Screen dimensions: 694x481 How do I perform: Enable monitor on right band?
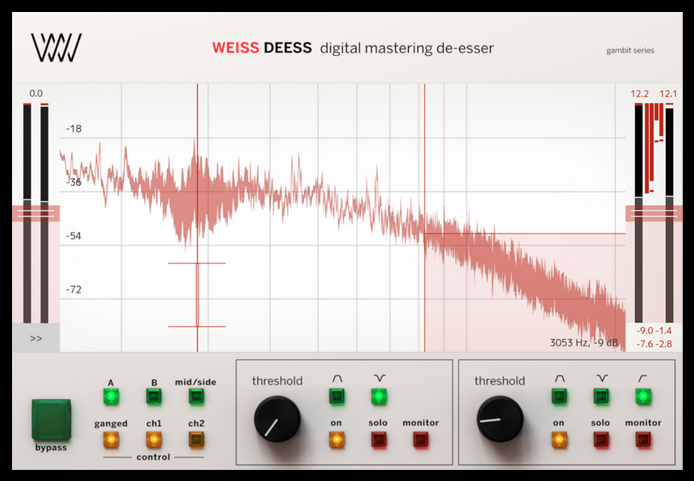(x=642, y=439)
